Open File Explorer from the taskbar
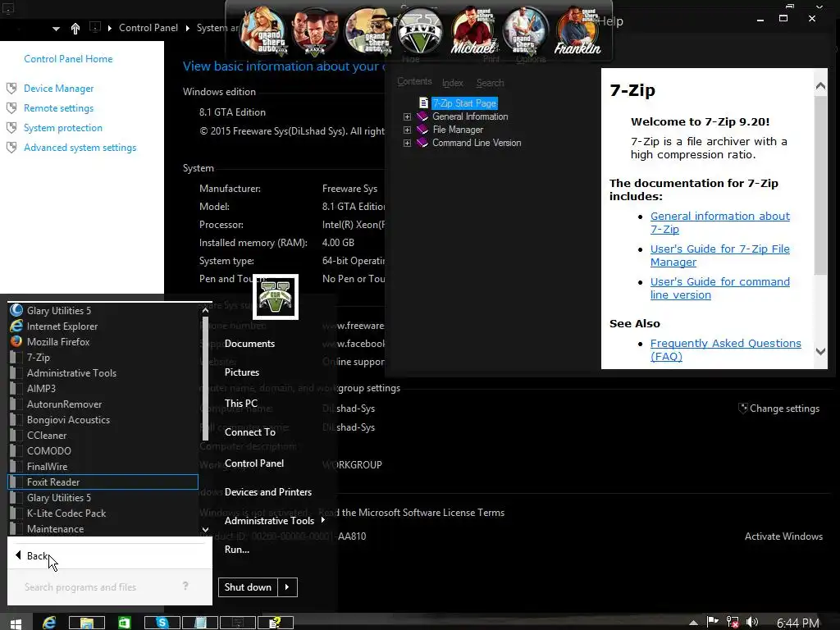Screen dimensions: 840x630 87,623
